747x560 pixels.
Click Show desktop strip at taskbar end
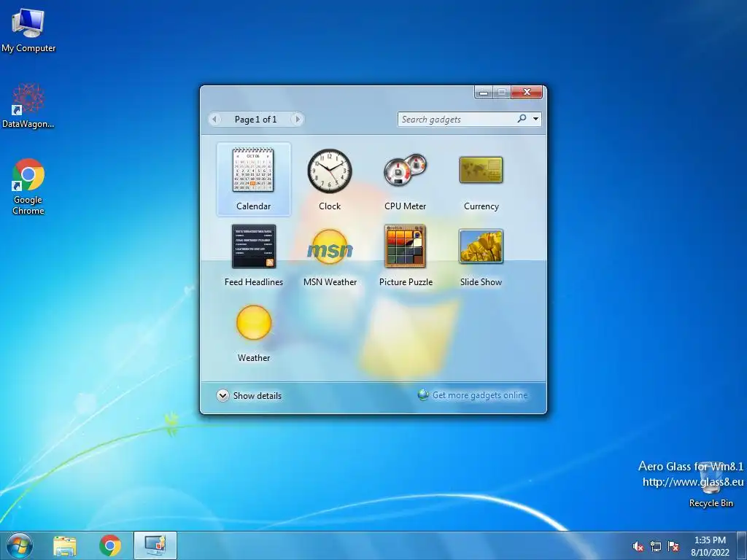(742, 545)
